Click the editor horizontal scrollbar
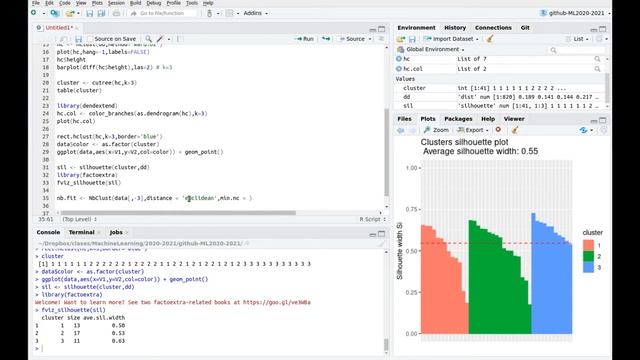The width and height of the screenshot is (640, 360). (178, 213)
